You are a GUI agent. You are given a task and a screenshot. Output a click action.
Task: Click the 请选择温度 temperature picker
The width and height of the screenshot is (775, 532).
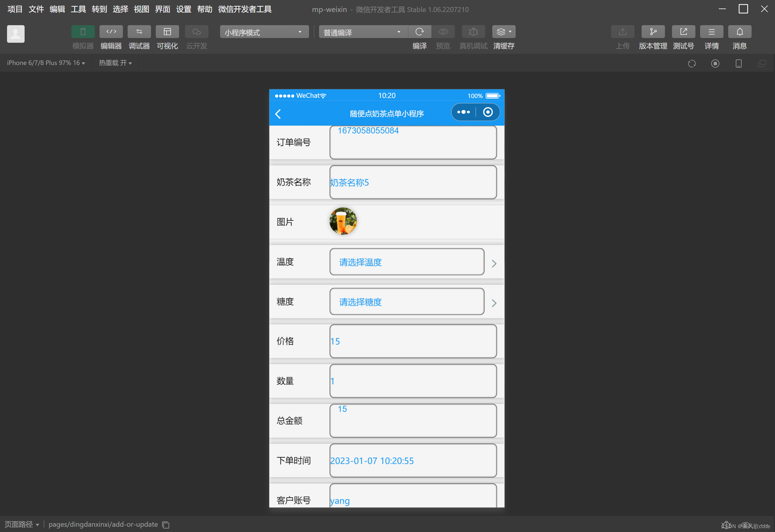click(407, 262)
